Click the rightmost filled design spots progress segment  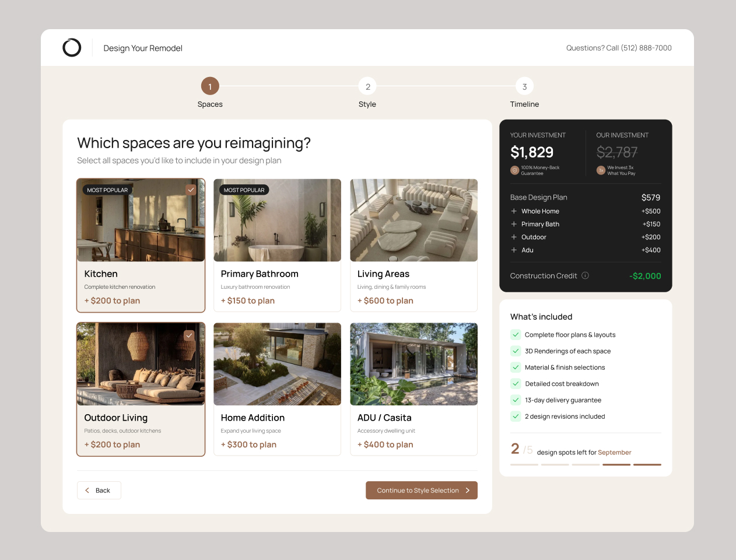(647, 465)
